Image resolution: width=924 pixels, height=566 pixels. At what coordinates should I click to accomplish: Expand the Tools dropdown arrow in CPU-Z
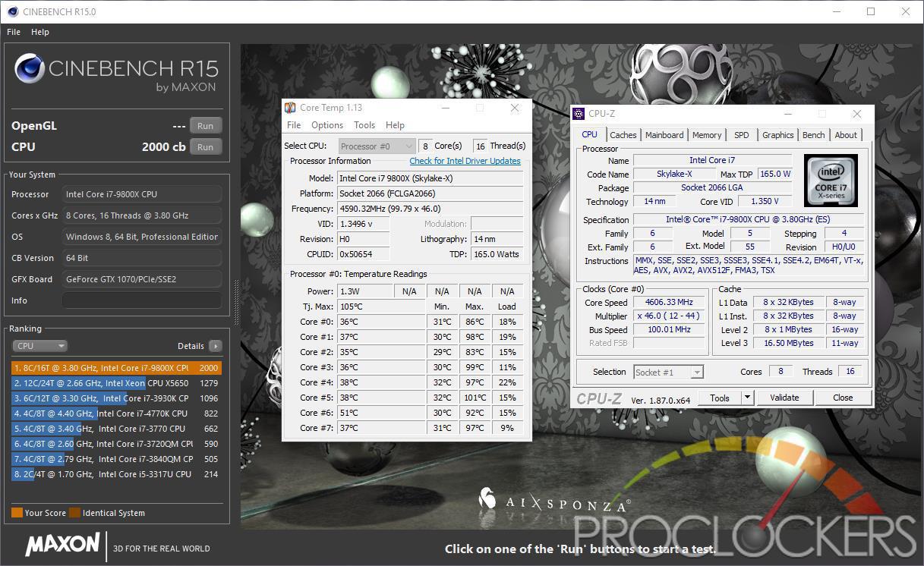point(747,398)
